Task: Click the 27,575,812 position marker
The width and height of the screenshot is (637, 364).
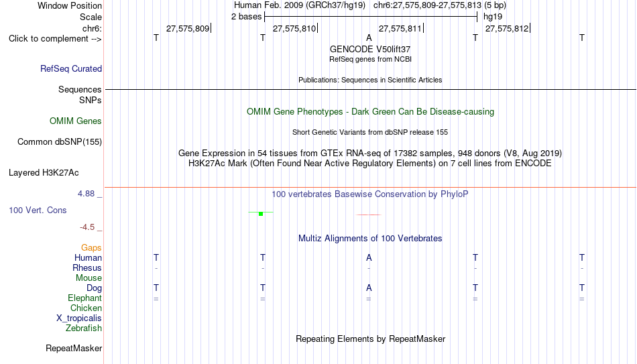Action: 507,28
